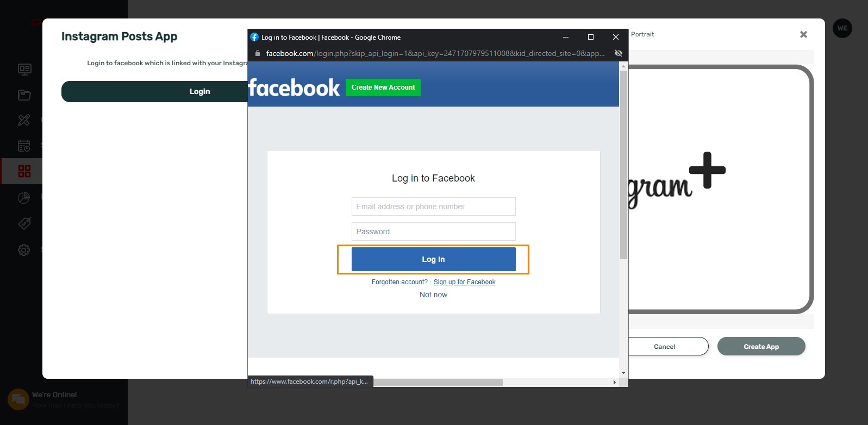This screenshot has width=868, height=425.
Task: Follow the Sign up for Facebook link
Action: coord(464,282)
